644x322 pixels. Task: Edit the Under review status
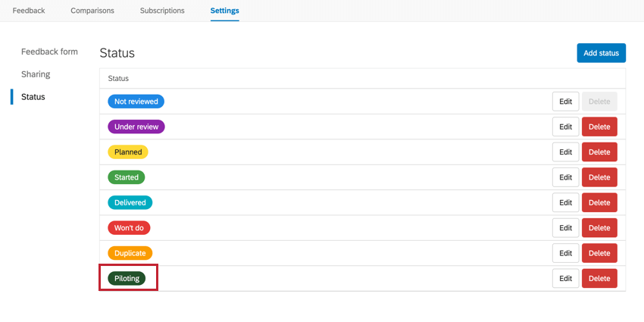tap(565, 127)
